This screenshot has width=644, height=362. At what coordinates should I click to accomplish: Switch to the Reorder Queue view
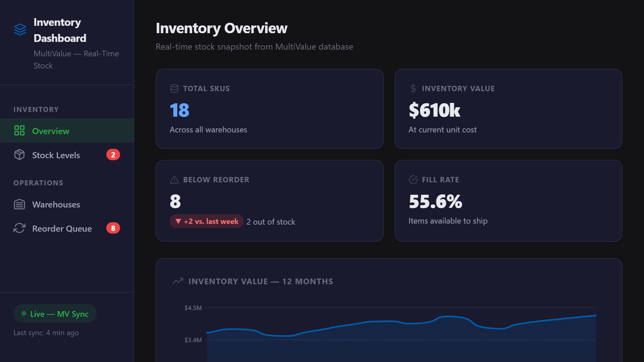coord(62,228)
